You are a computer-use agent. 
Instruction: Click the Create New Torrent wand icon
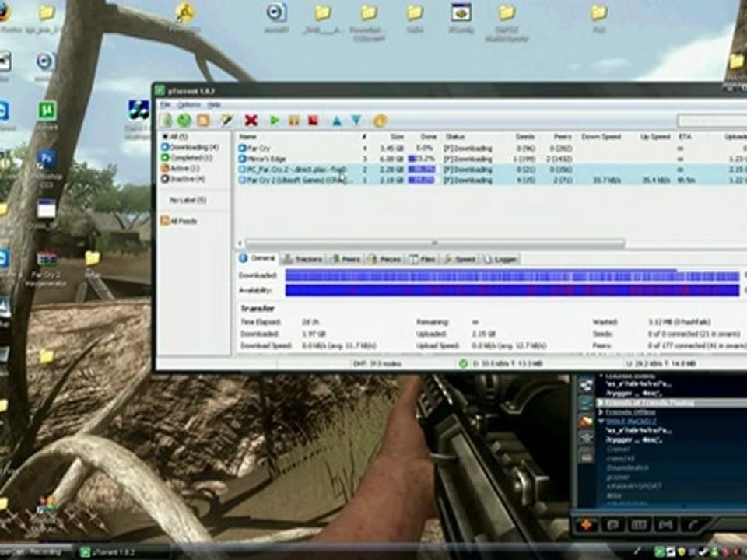tap(226, 121)
